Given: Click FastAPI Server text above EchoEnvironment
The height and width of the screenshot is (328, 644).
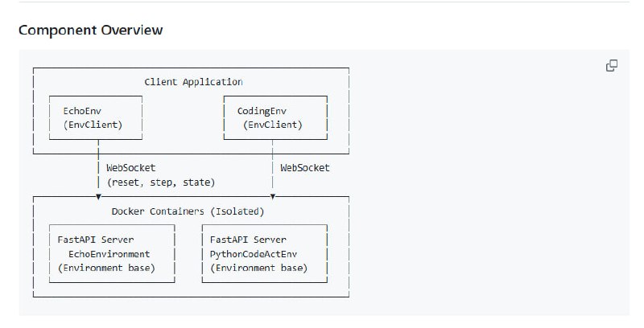Looking at the screenshot, I should tap(95, 240).
